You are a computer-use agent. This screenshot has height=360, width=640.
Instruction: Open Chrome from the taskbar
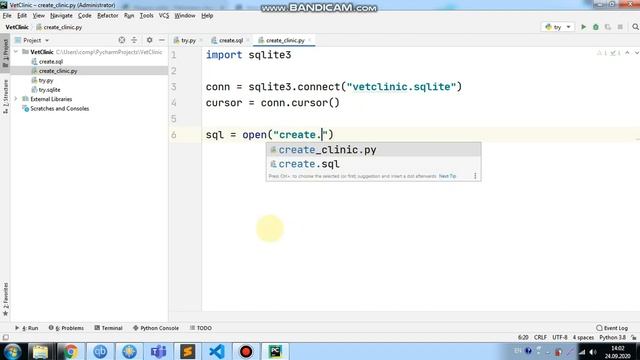tap(71, 351)
